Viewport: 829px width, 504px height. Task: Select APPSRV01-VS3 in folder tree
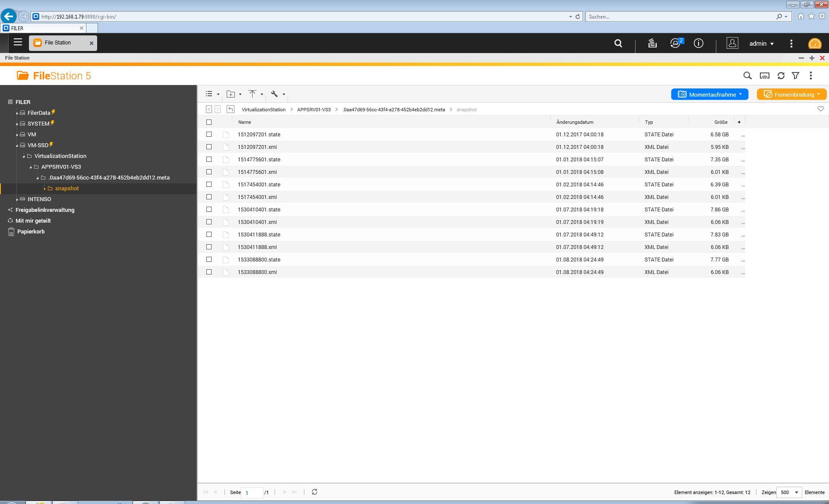point(61,167)
